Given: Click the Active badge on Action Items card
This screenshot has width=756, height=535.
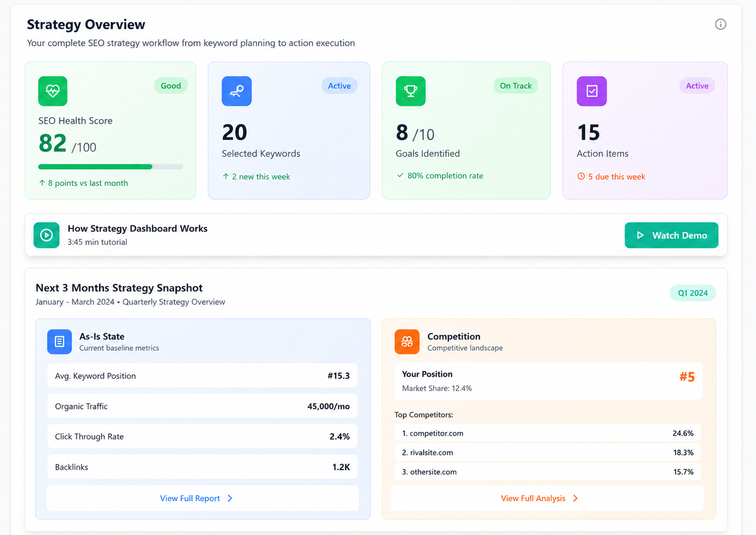Looking at the screenshot, I should pos(697,86).
